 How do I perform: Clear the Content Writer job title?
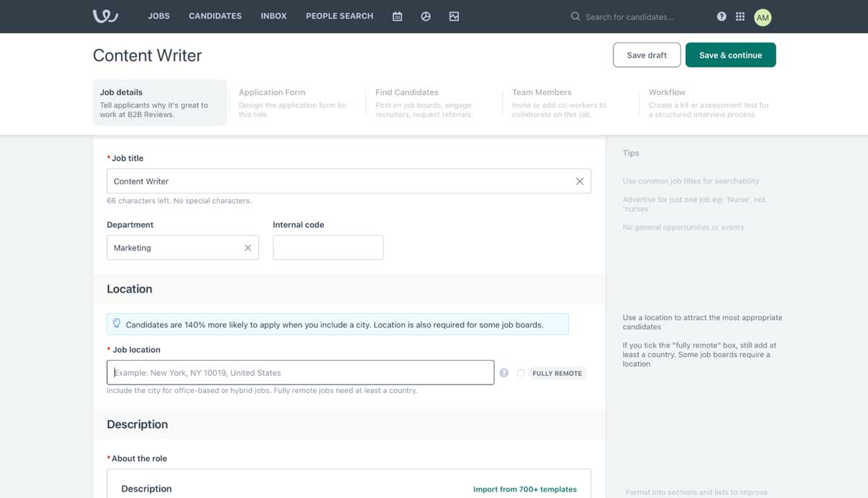pos(579,181)
